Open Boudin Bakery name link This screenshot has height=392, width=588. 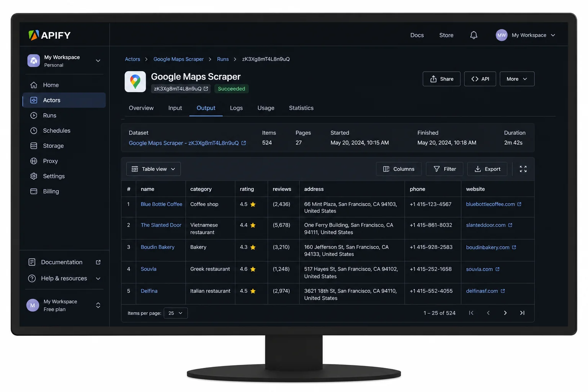point(158,247)
